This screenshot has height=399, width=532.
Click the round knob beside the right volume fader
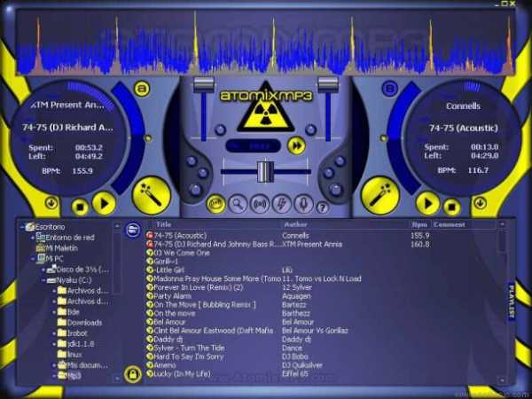(310, 129)
